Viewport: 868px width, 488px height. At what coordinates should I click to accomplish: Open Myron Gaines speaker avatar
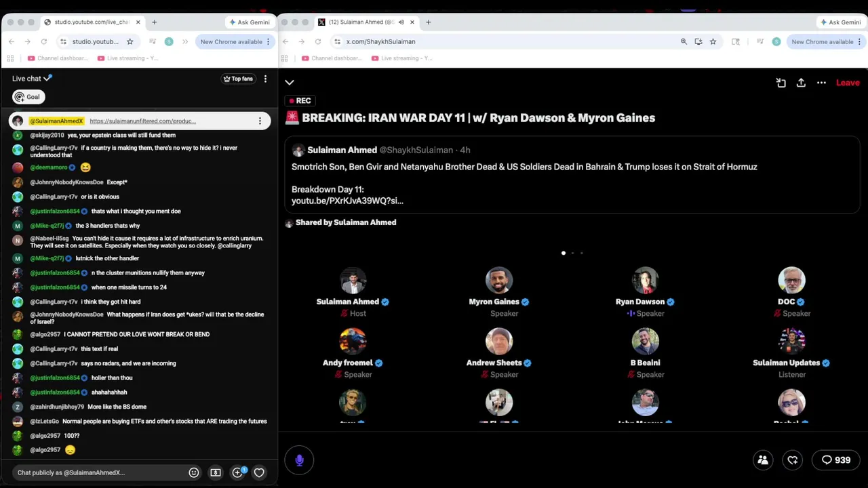tap(499, 281)
